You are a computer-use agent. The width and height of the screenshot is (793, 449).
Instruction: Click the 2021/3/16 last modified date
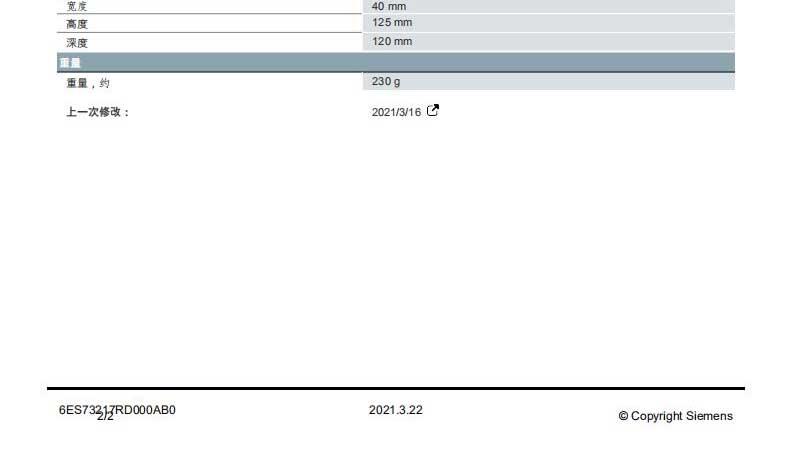pyautogui.click(x=396, y=112)
